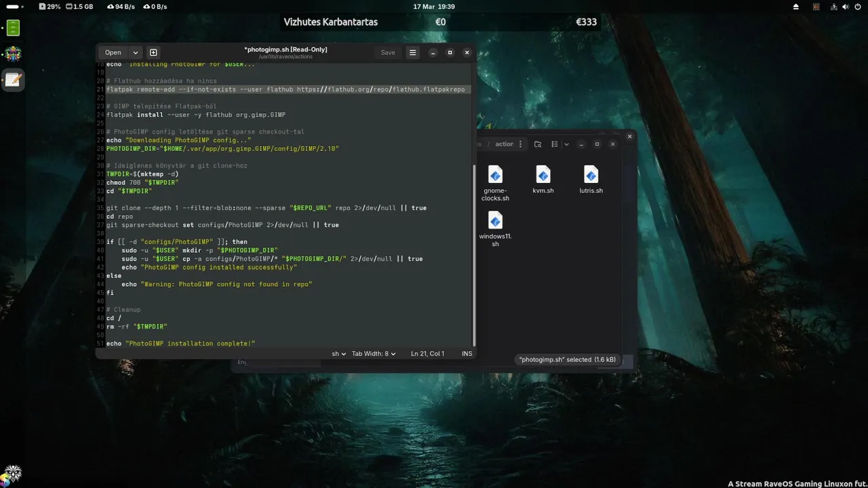
Task: Click the '# Cleanup' comment line
Action: tap(123, 310)
